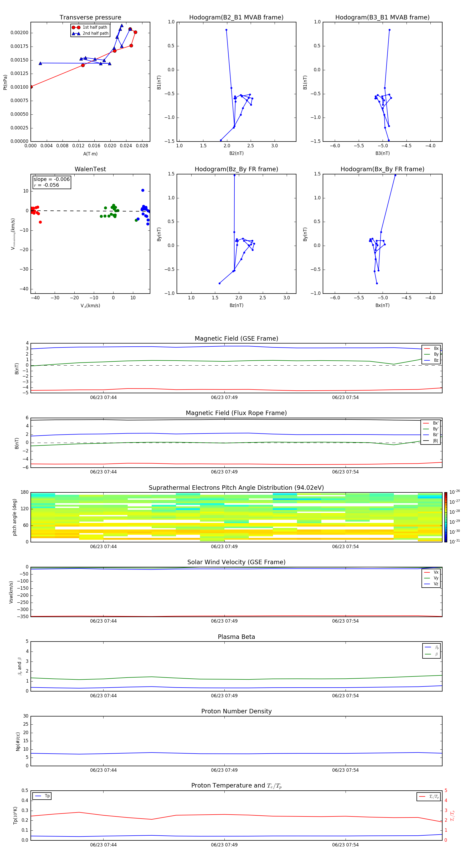Click the "Np(#/cc)" y-axis label
The width and height of the screenshot is (473, 868).
18,741
